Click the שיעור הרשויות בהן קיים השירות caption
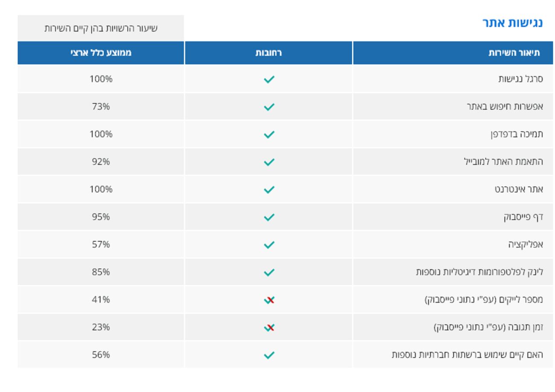Image resolution: width=555 pixels, height=392 pixels. point(101,28)
